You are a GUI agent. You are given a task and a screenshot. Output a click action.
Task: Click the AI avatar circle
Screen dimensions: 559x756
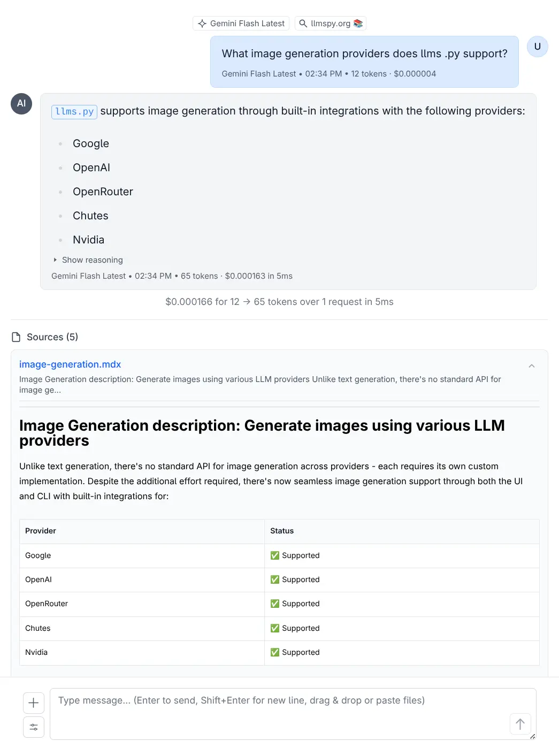point(21,103)
